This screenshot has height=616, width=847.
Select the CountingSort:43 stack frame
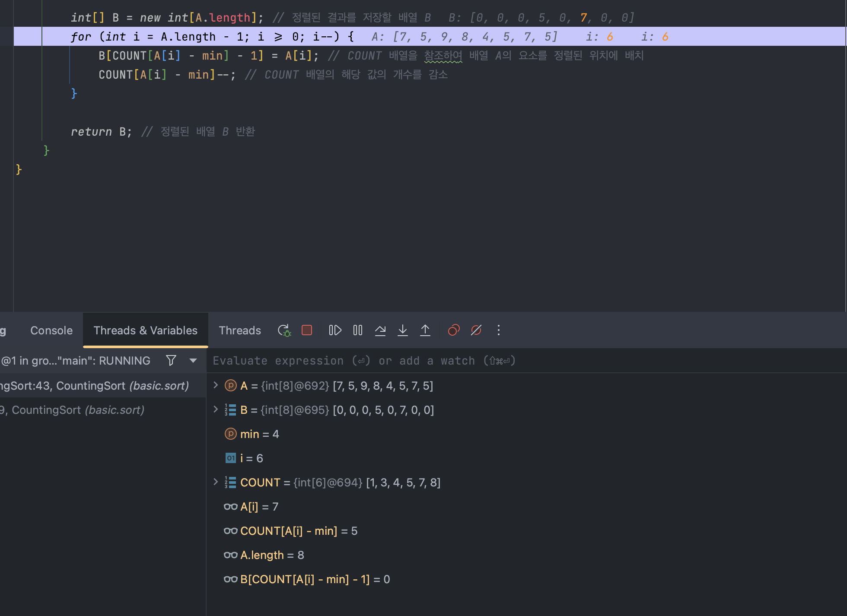pyautogui.click(x=95, y=386)
